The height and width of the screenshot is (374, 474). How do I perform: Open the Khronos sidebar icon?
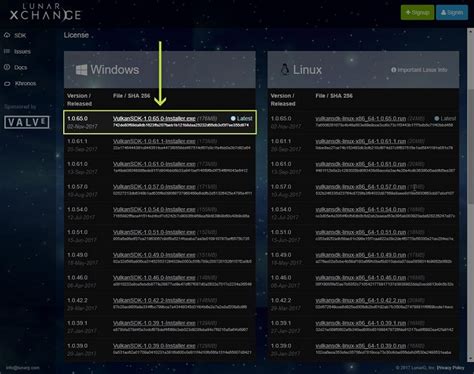(7, 83)
